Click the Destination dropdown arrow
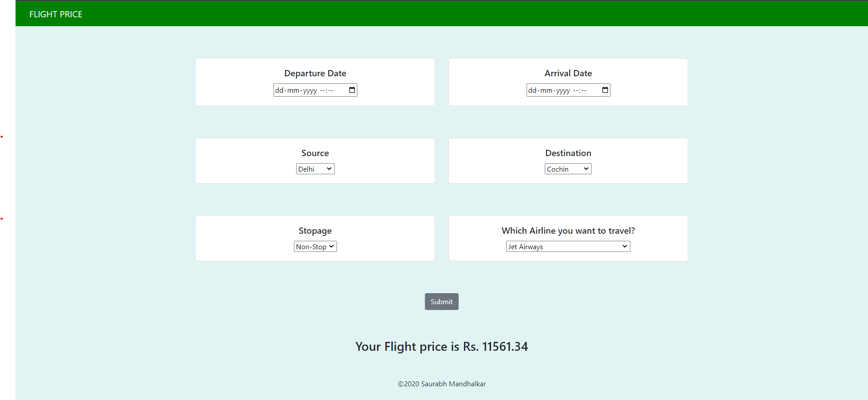 point(585,169)
